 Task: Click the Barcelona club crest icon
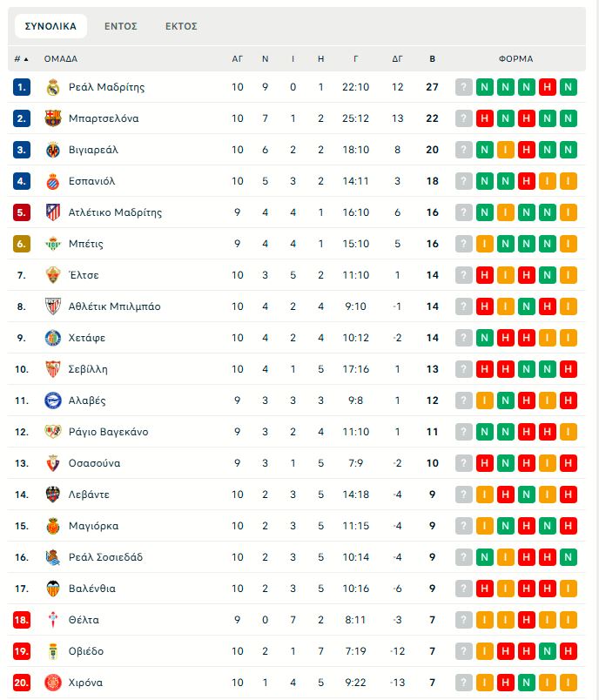pos(53,118)
